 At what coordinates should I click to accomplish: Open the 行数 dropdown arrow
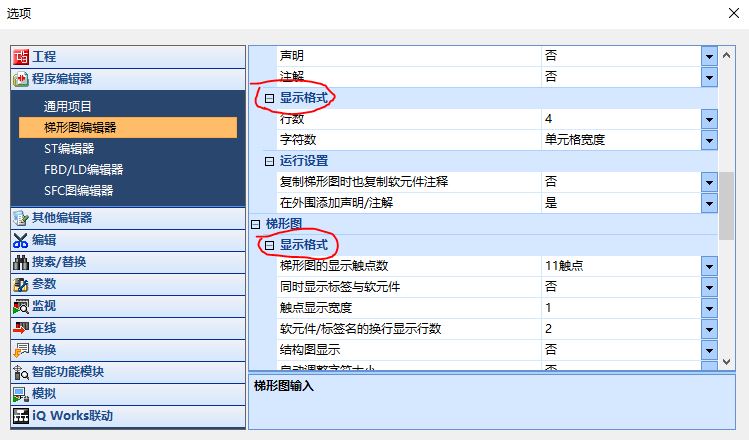(x=709, y=119)
